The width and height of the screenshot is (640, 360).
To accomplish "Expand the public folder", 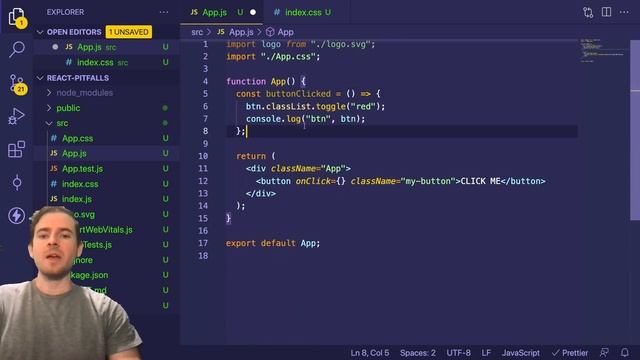I will pyautogui.click(x=49, y=108).
